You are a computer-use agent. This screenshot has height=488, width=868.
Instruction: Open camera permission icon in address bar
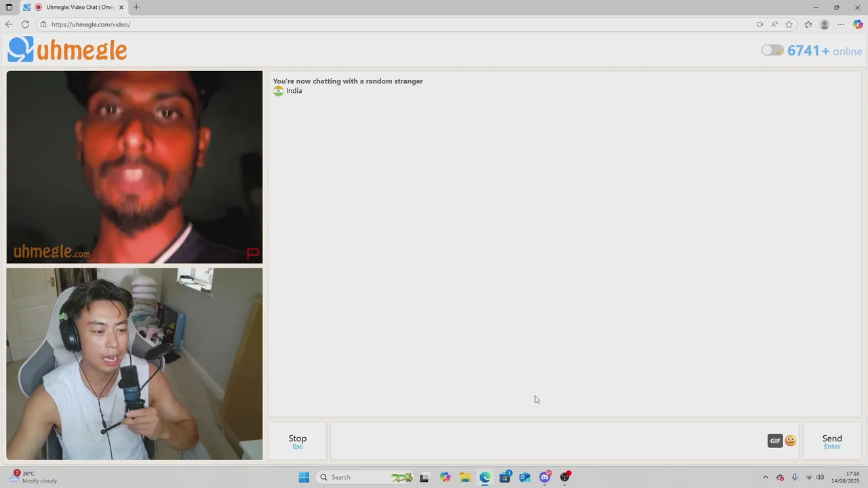pyautogui.click(x=759, y=24)
